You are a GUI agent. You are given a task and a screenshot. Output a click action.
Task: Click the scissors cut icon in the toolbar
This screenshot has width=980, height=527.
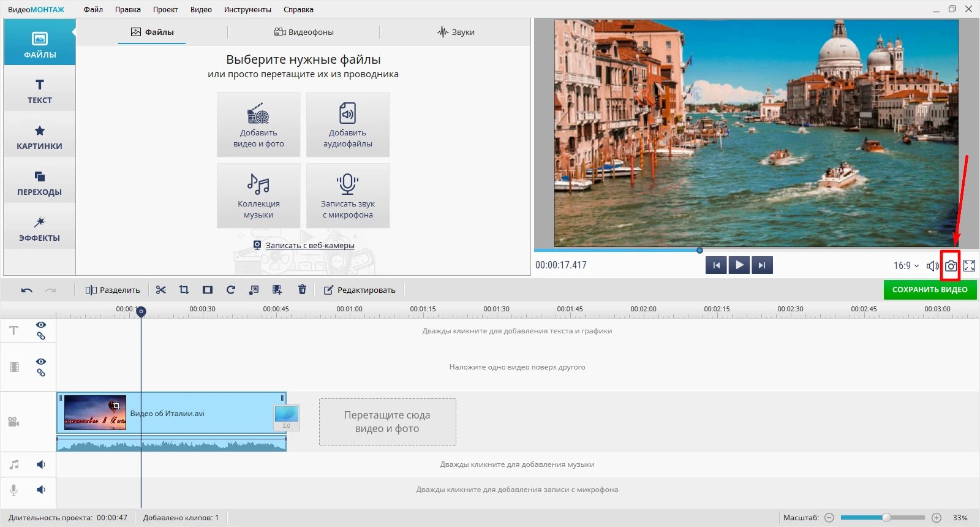161,290
